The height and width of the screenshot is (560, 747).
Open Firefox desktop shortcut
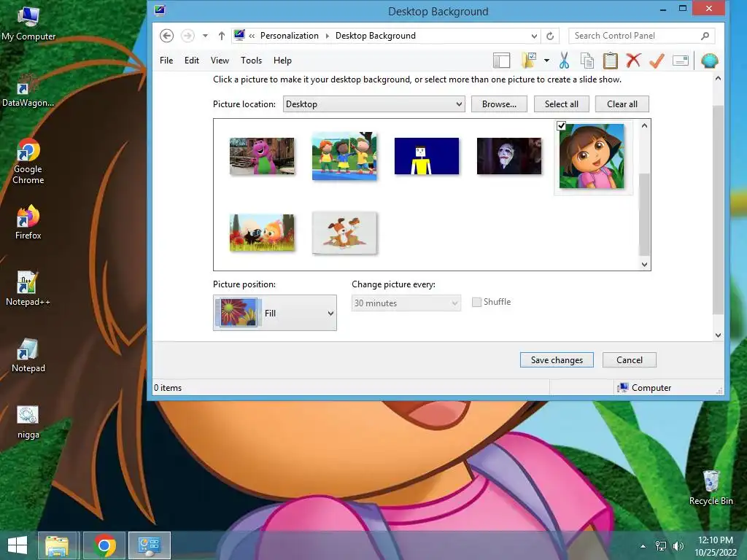(28, 222)
